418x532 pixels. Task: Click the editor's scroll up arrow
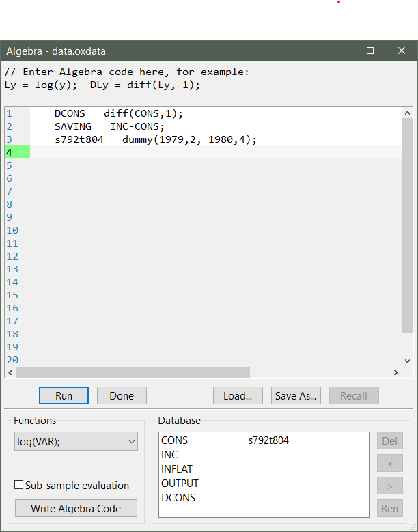407,113
